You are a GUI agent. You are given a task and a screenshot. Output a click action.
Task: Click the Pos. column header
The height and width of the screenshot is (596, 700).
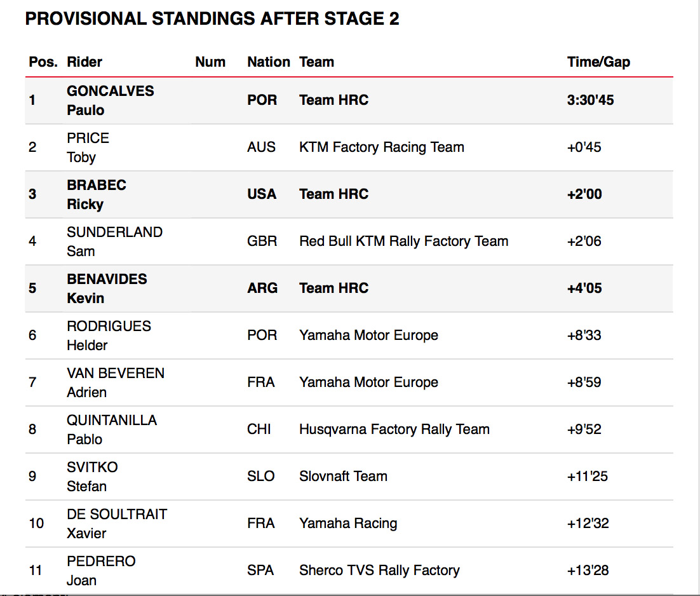pos(43,62)
